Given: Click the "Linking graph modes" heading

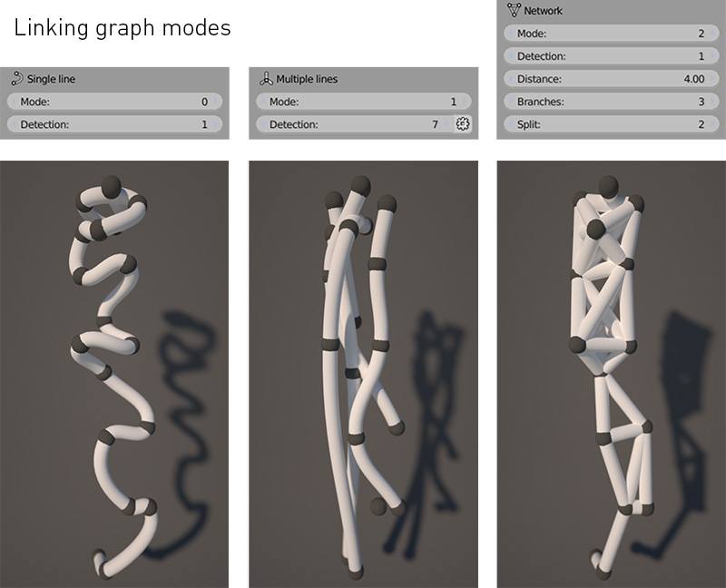Looking at the screenshot, I should pyautogui.click(x=122, y=28).
